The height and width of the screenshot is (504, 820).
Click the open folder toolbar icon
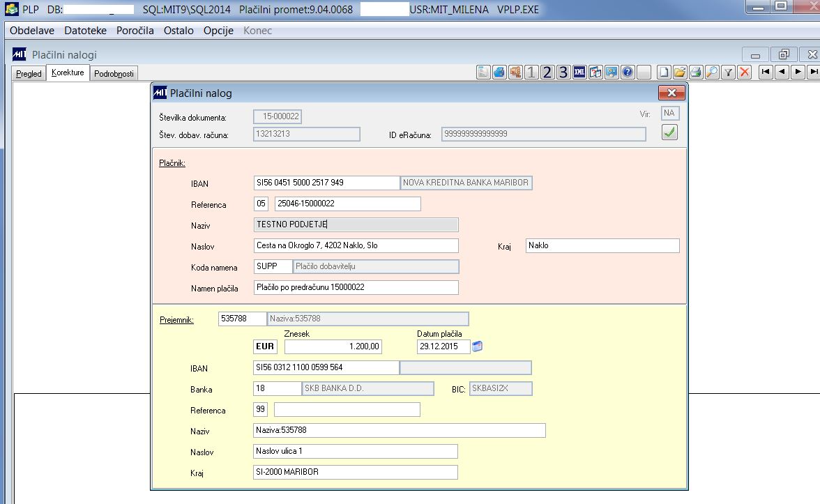(x=679, y=72)
